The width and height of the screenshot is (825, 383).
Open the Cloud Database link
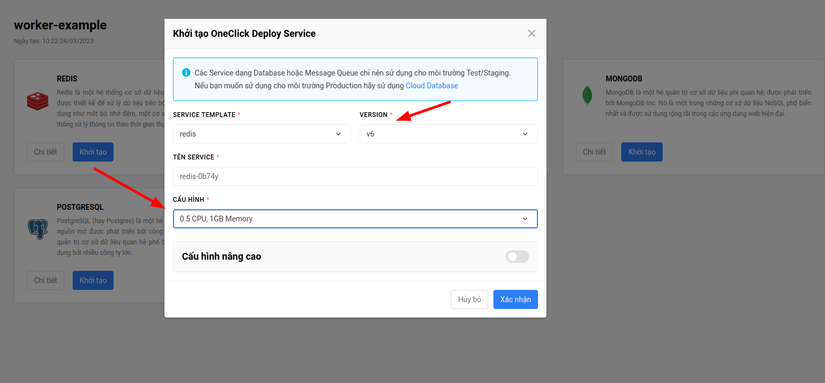[x=431, y=86]
